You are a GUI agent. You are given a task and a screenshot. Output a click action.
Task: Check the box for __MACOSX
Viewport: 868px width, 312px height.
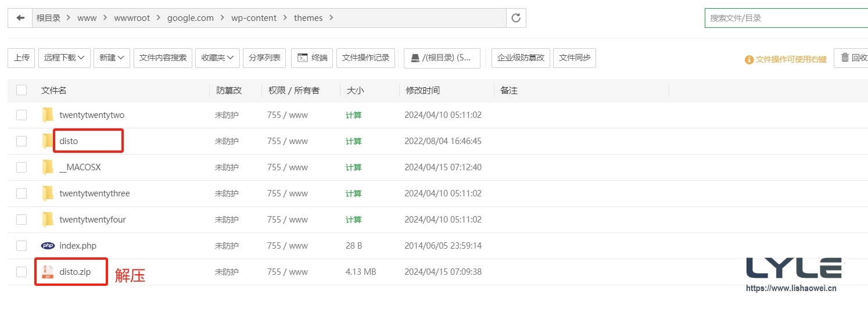click(x=21, y=167)
